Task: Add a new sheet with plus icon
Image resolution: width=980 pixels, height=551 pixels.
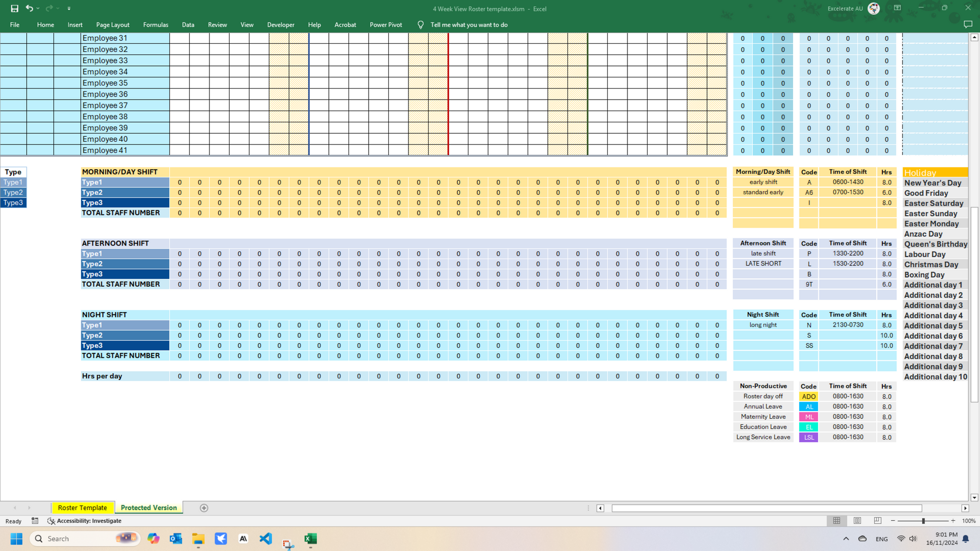Action: [x=204, y=508]
